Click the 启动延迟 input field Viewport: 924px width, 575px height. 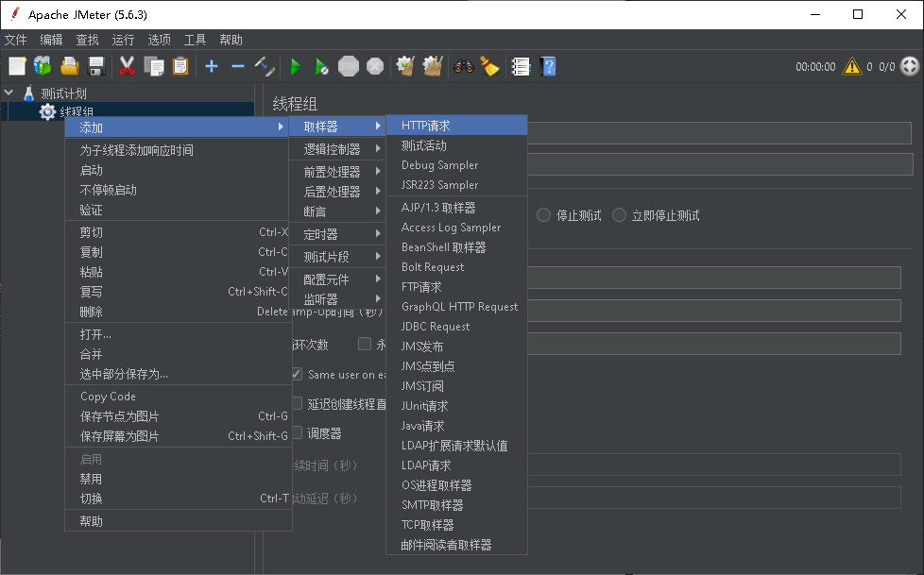tap(714, 498)
